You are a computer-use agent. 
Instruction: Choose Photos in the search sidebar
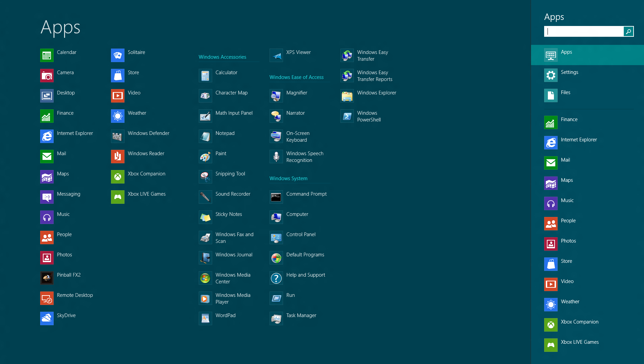click(x=587, y=244)
